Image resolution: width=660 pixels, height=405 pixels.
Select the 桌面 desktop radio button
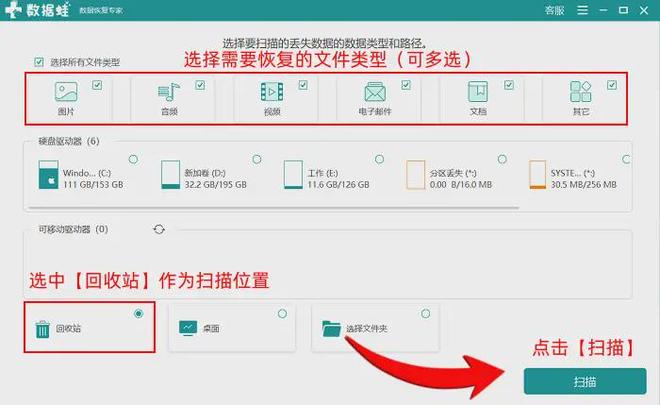[x=282, y=314]
